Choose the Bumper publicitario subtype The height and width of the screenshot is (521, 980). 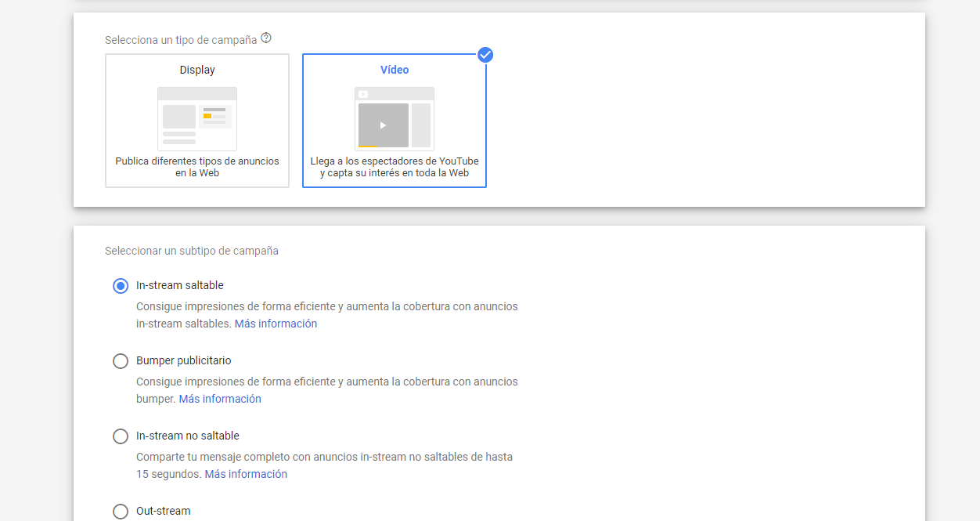(x=120, y=360)
